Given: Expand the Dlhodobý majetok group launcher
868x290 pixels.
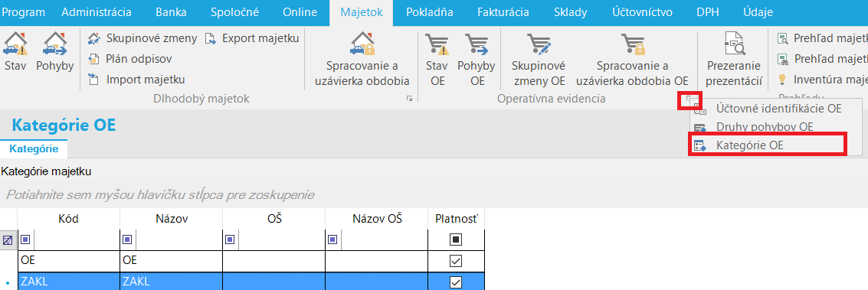Looking at the screenshot, I should 410,99.
